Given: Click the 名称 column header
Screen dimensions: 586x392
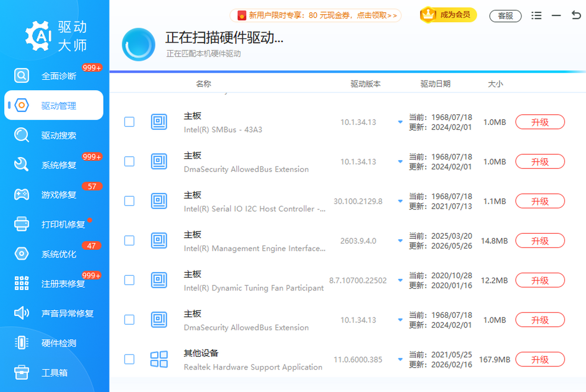Looking at the screenshot, I should [x=204, y=84].
